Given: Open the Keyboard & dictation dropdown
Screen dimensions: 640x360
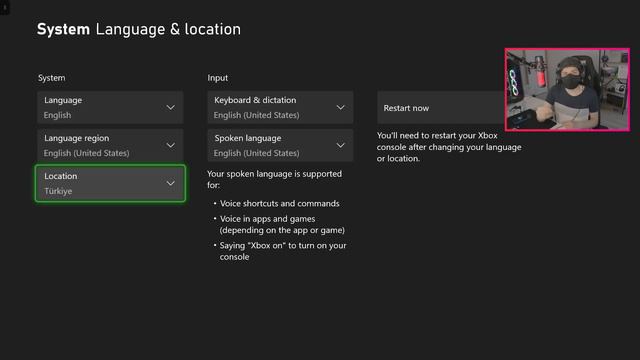Looking at the screenshot, I should 280,107.
